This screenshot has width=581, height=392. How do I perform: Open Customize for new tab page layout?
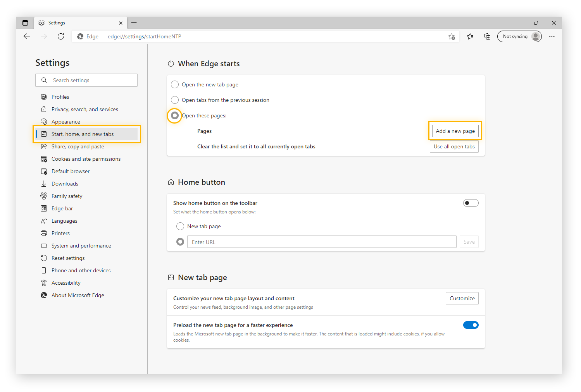tap(462, 298)
